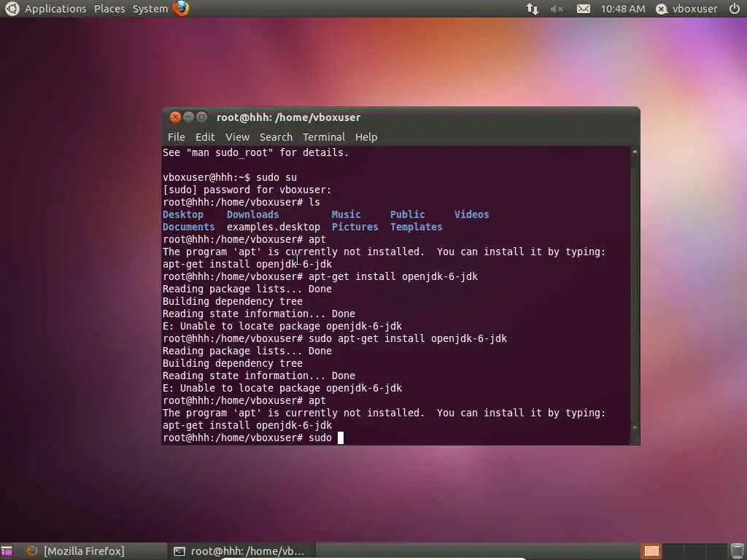This screenshot has height=560, width=747.
Task: Open the Terminal menu in menubar
Action: click(x=323, y=137)
